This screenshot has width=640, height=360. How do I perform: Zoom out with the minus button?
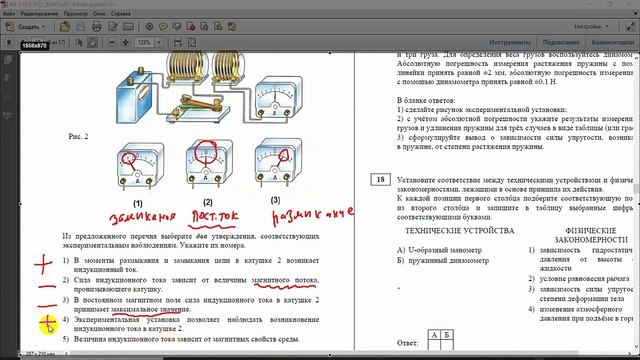pos(111,42)
